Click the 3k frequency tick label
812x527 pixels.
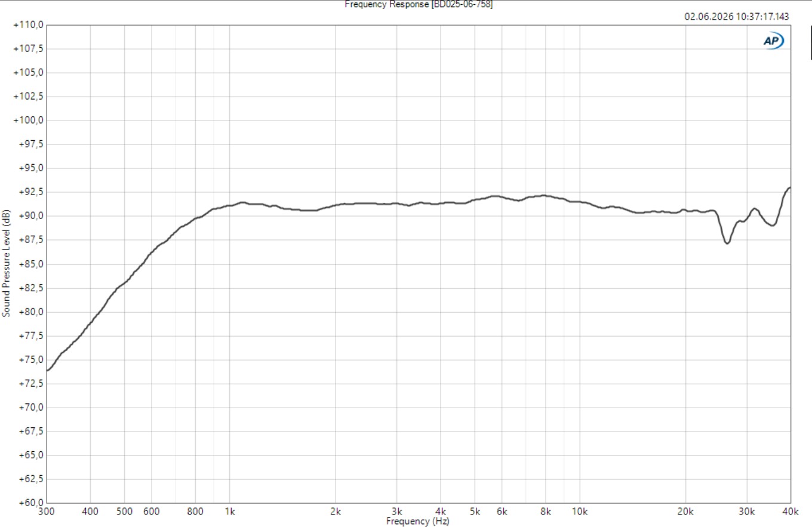pyautogui.click(x=397, y=511)
